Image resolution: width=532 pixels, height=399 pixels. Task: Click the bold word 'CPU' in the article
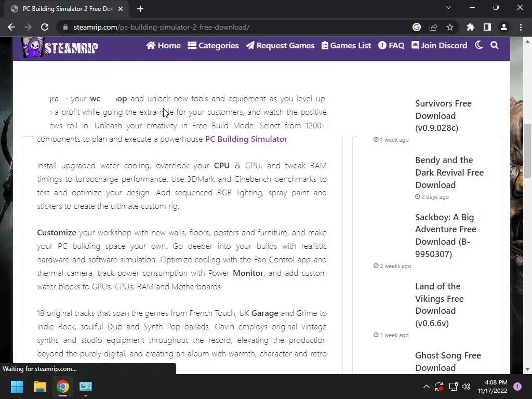point(222,166)
